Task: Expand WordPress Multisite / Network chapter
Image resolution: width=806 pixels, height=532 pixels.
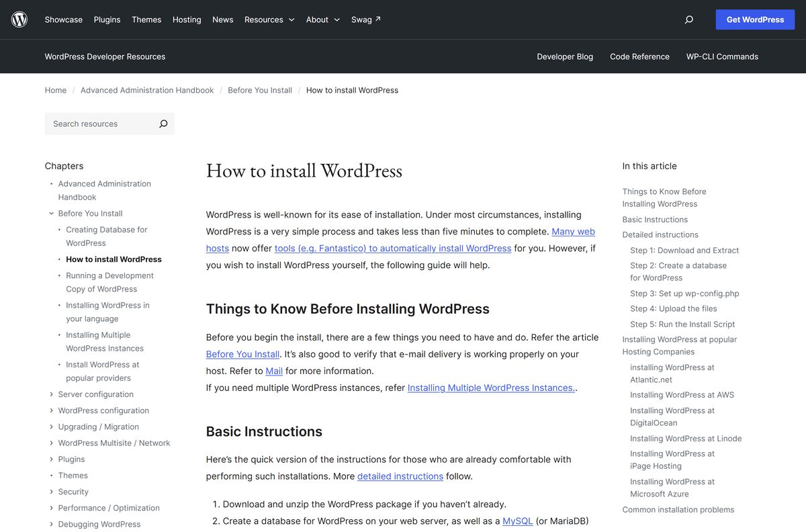Action: coord(51,443)
